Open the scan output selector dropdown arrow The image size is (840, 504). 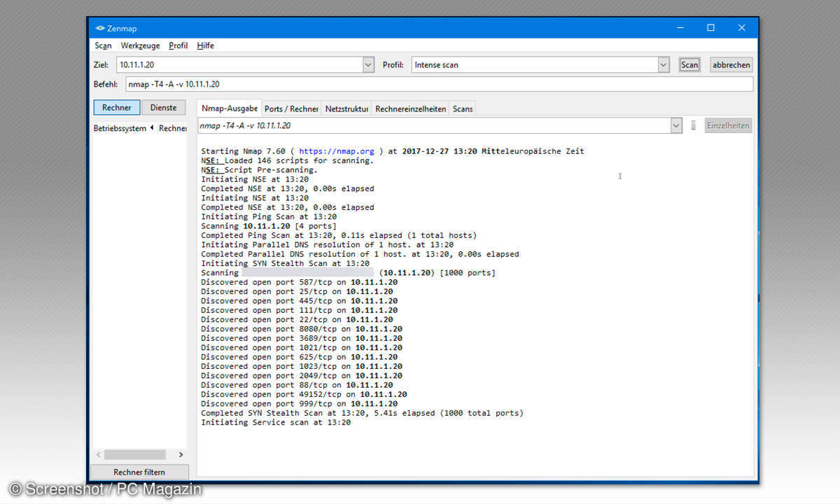pyautogui.click(x=676, y=126)
